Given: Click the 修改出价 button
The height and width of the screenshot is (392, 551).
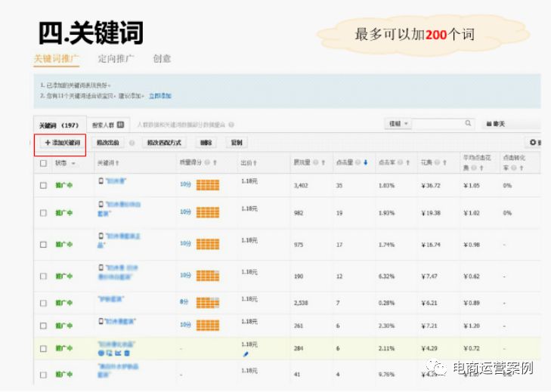Looking at the screenshot, I should tap(107, 143).
